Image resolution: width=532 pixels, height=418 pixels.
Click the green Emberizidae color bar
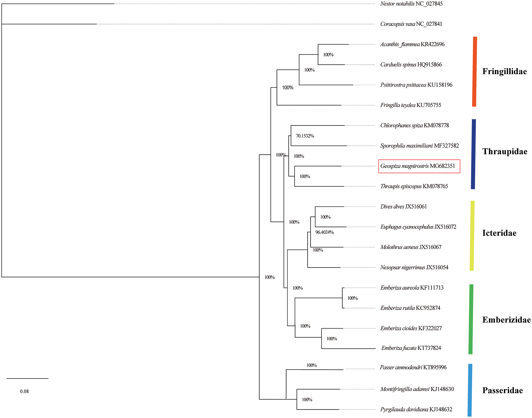471,319
